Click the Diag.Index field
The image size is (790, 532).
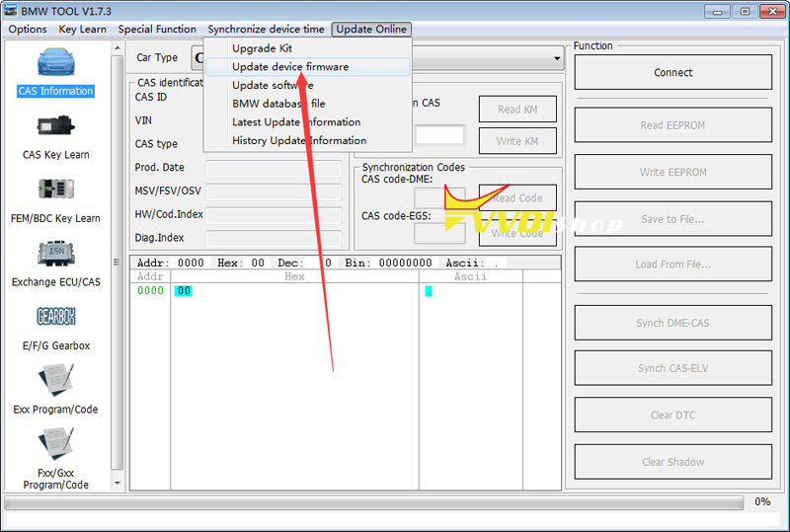point(275,238)
